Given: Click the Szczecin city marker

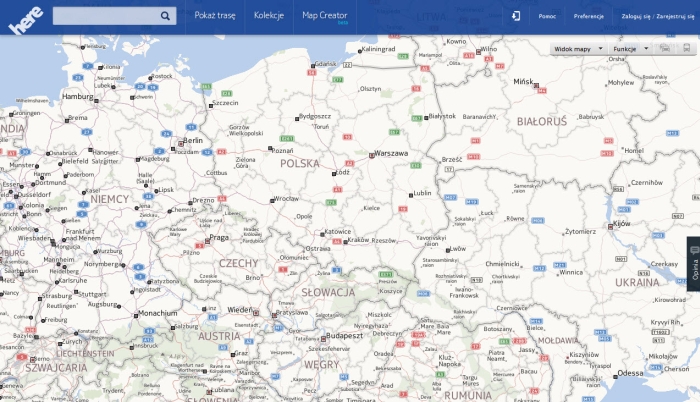Looking at the screenshot, I should [211, 106].
